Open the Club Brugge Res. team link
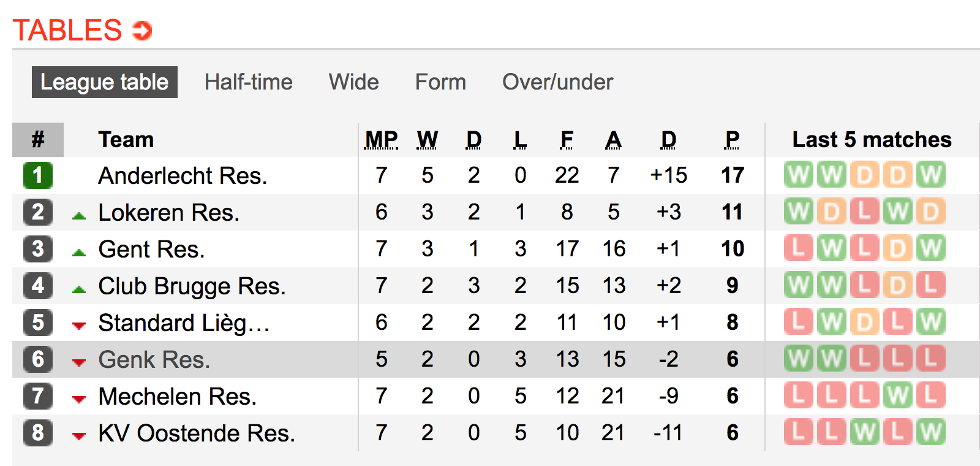This screenshot has width=980, height=466. [192, 286]
